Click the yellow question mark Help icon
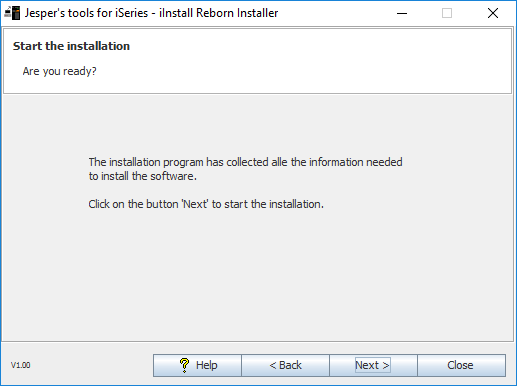Image resolution: width=517 pixels, height=386 pixels. [184, 365]
